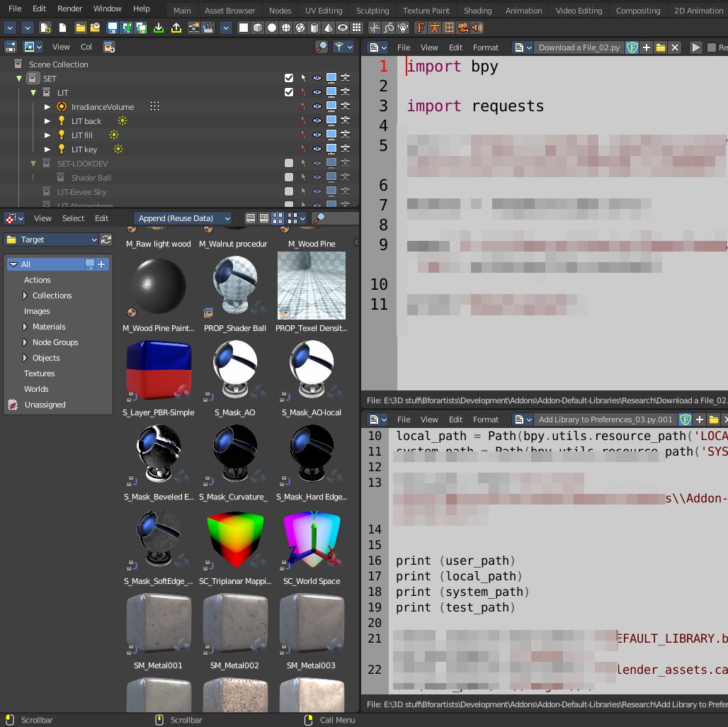Expand the Node Groups catalog

point(25,342)
